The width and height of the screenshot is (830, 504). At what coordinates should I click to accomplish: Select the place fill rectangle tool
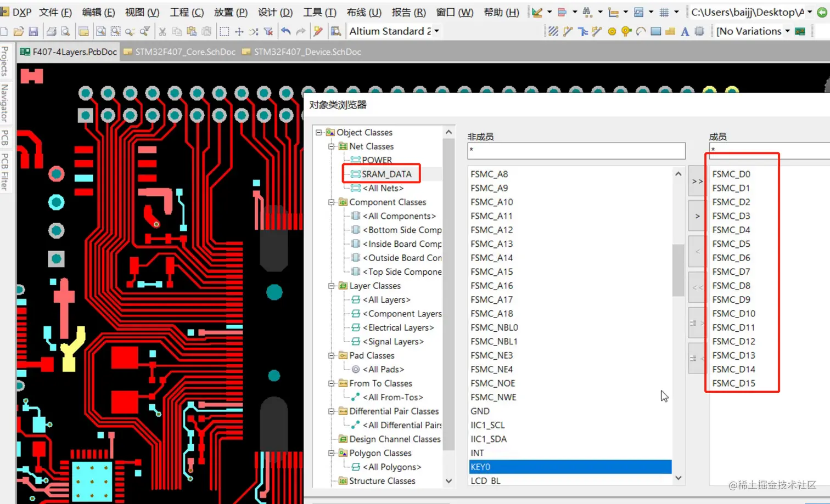655,32
